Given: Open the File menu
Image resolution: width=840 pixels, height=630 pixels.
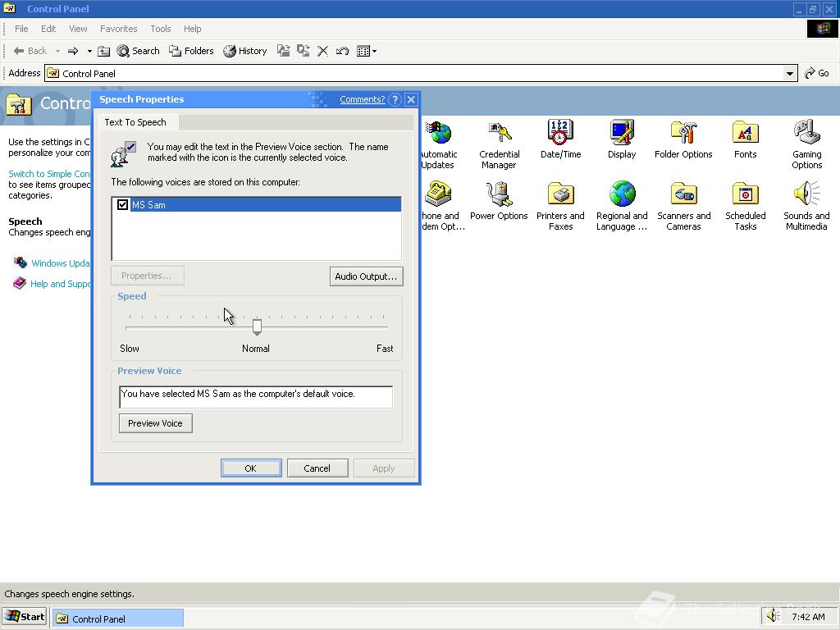Looking at the screenshot, I should (x=21, y=29).
